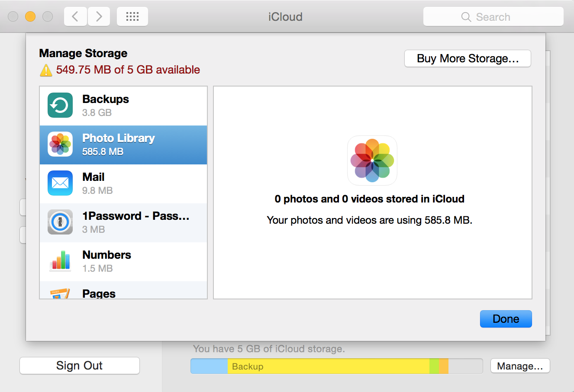Click the Photo Library flower icon in list

[60, 144]
